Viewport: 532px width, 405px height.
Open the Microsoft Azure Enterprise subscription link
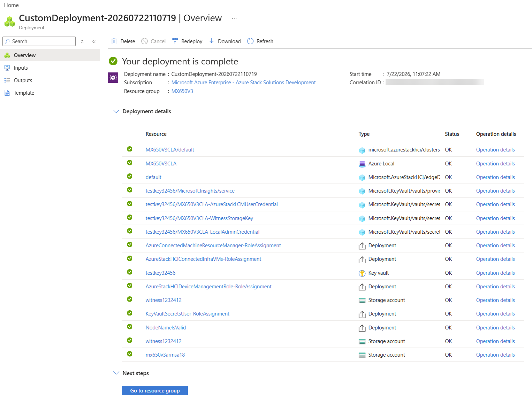243,83
